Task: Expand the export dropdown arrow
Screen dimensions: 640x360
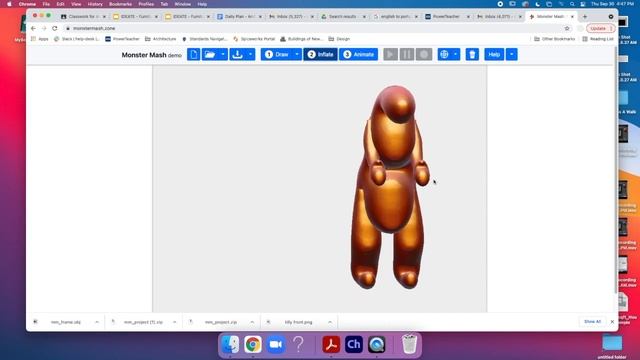Action: click(250, 54)
